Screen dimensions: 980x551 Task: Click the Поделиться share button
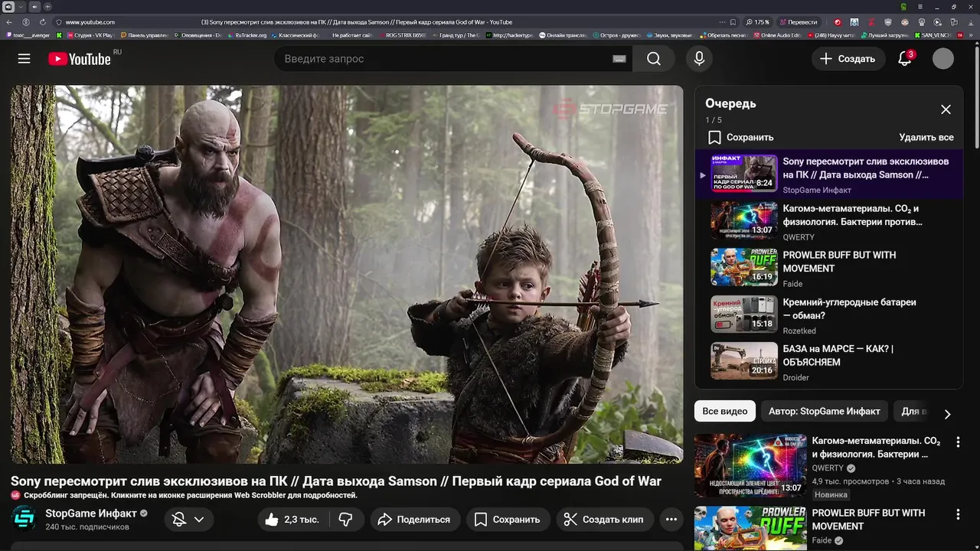pyautogui.click(x=416, y=520)
